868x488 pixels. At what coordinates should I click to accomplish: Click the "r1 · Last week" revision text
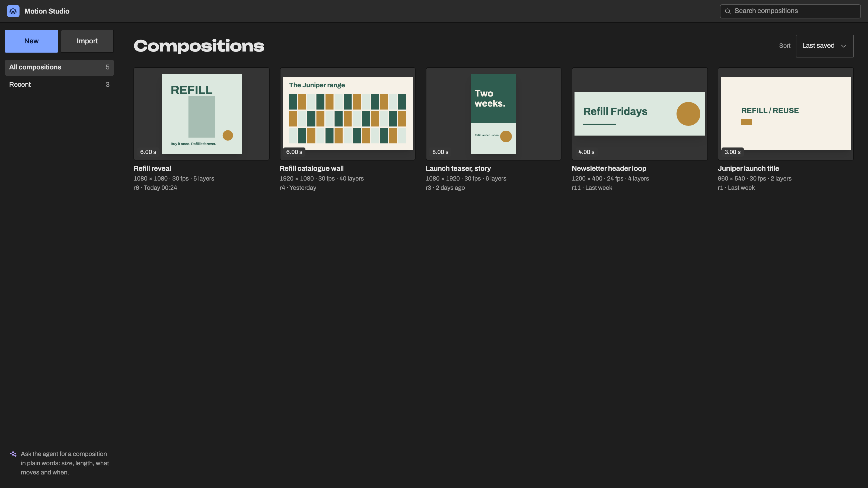(736, 188)
